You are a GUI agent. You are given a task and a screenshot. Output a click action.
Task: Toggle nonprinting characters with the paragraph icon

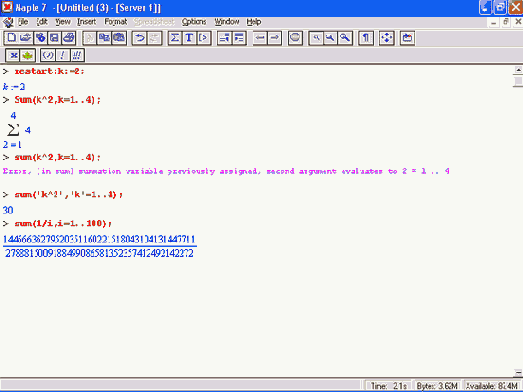tap(366, 38)
